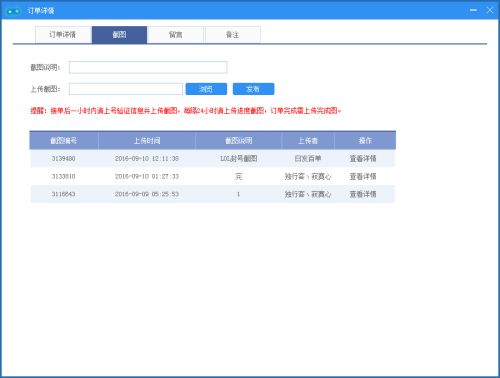
Task: Click the 完 description cell
Action: [239, 176]
